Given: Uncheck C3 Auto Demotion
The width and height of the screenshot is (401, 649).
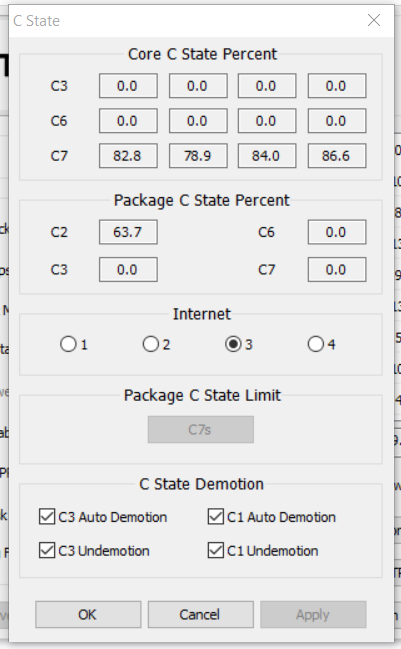Looking at the screenshot, I should pyautogui.click(x=47, y=517).
